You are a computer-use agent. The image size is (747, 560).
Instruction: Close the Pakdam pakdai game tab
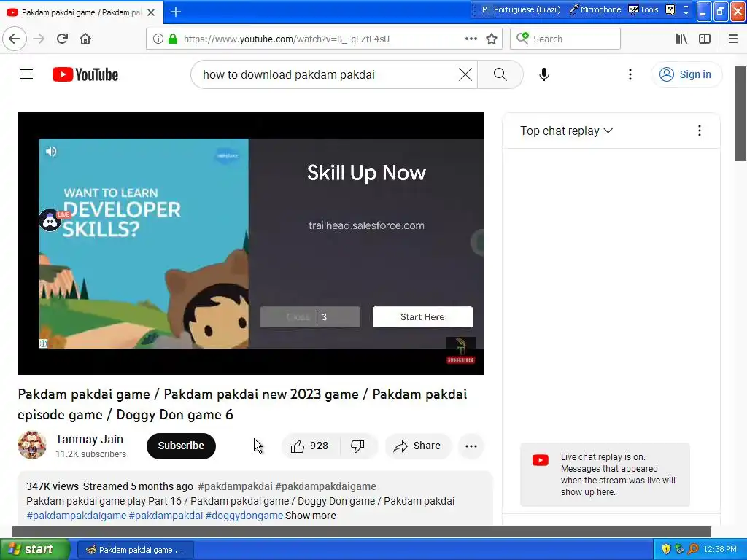point(151,12)
